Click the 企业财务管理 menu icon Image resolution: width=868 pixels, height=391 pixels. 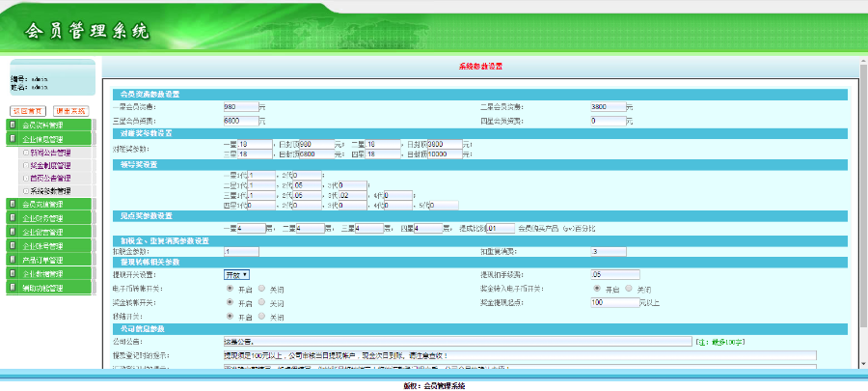click(13, 218)
